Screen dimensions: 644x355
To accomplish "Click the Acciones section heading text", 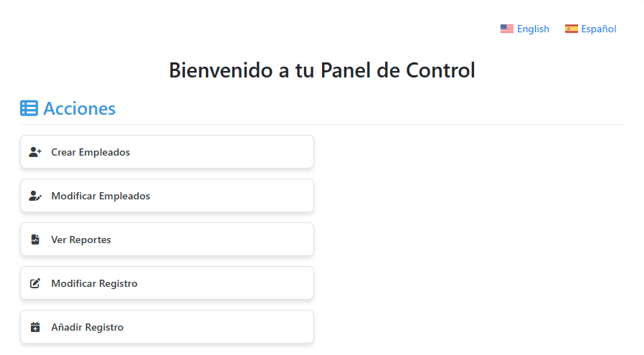I will tap(79, 108).
